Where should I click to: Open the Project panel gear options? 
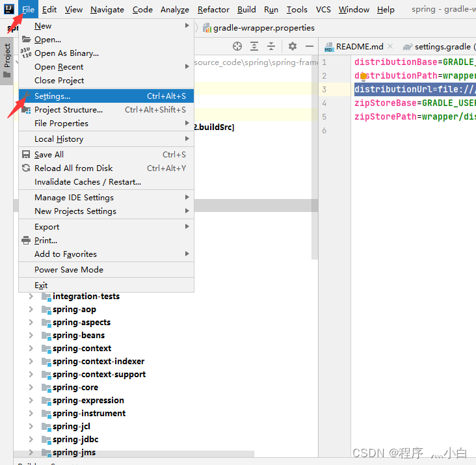pos(293,46)
